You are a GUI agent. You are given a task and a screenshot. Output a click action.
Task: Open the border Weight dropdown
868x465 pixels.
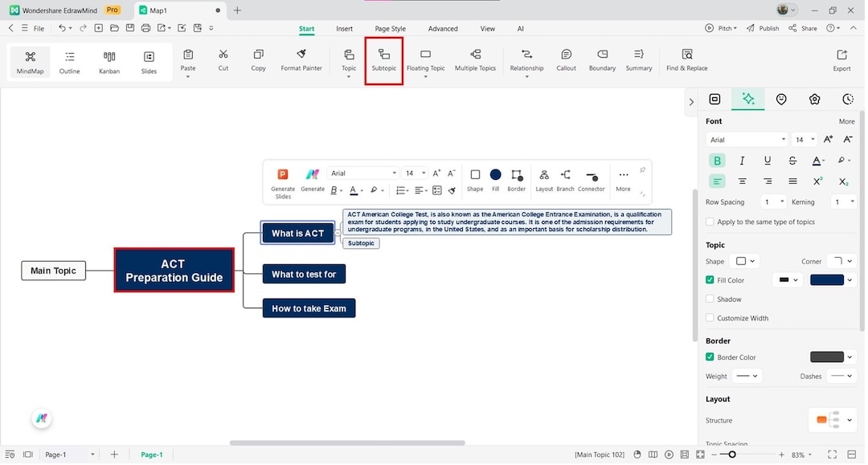point(747,376)
